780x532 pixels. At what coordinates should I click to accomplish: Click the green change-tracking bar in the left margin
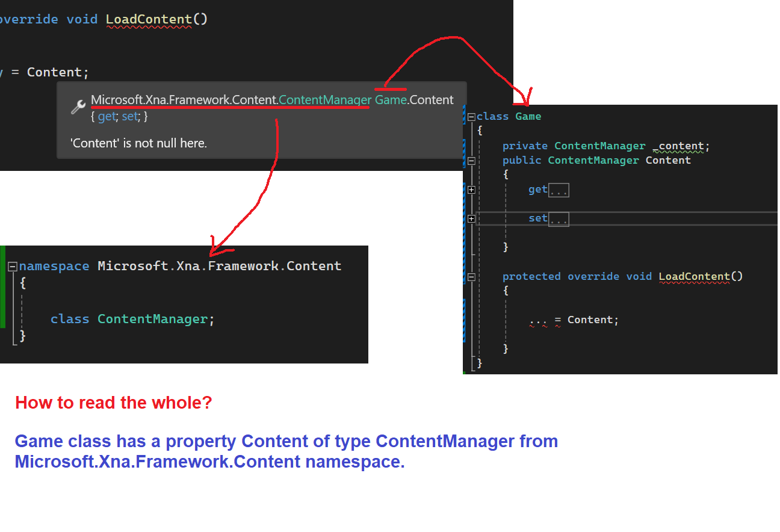coord(2,283)
